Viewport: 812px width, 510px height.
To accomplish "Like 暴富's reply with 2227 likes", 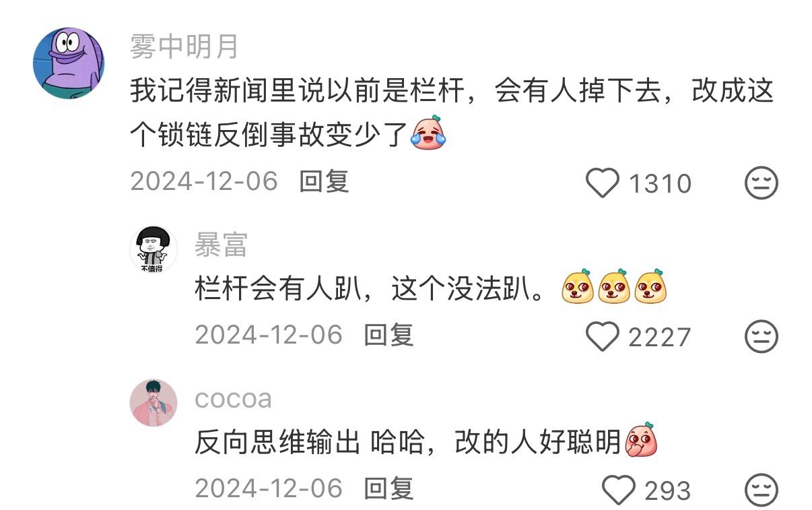I will coord(603,336).
